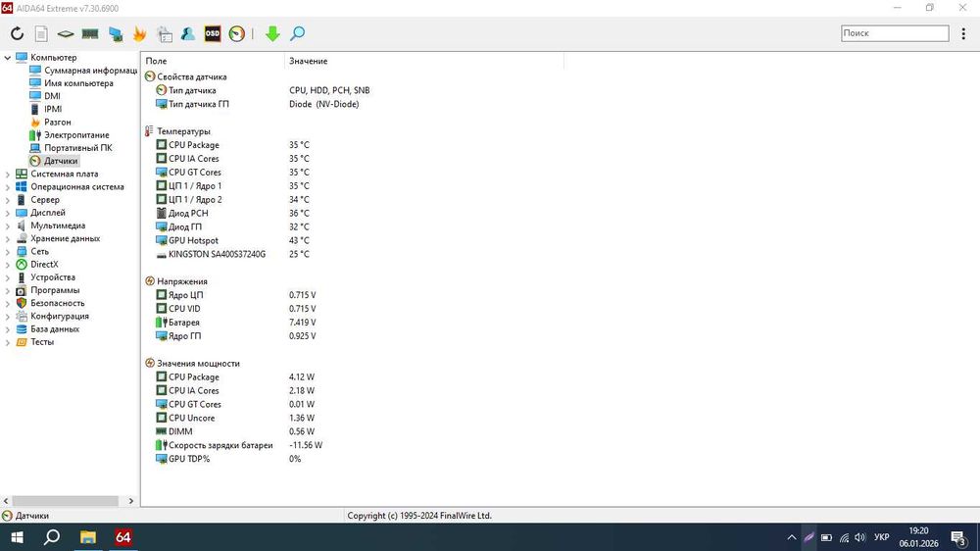The height and width of the screenshot is (551, 980).
Task: Launch the stability test flame icon
Action: click(x=139, y=33)
